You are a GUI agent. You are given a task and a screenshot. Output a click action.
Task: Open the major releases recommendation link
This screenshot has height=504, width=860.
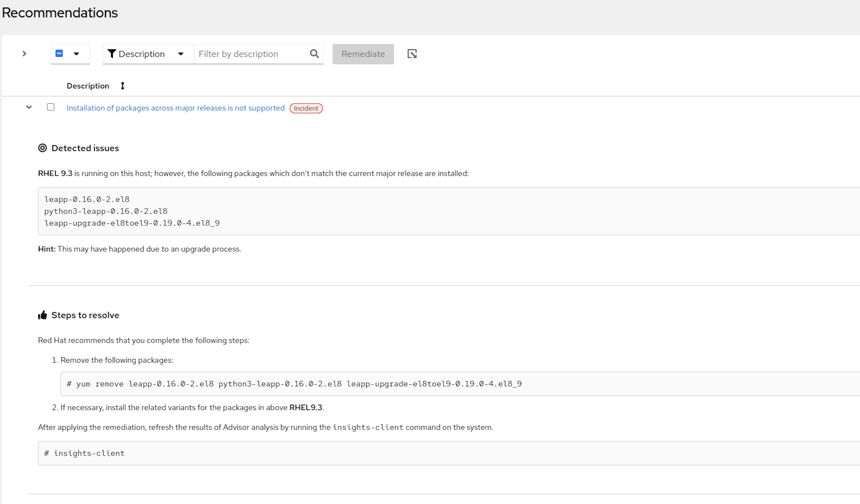coord(175,108)
